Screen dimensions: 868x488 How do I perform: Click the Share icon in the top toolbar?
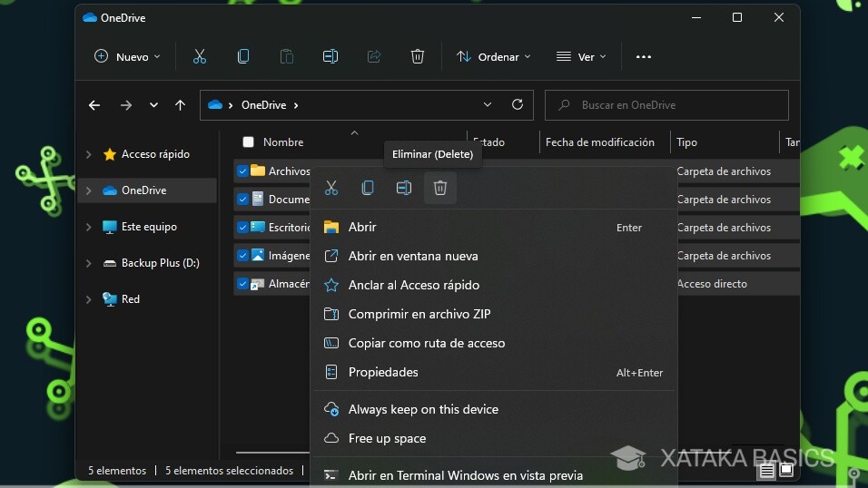click(374, 56)
